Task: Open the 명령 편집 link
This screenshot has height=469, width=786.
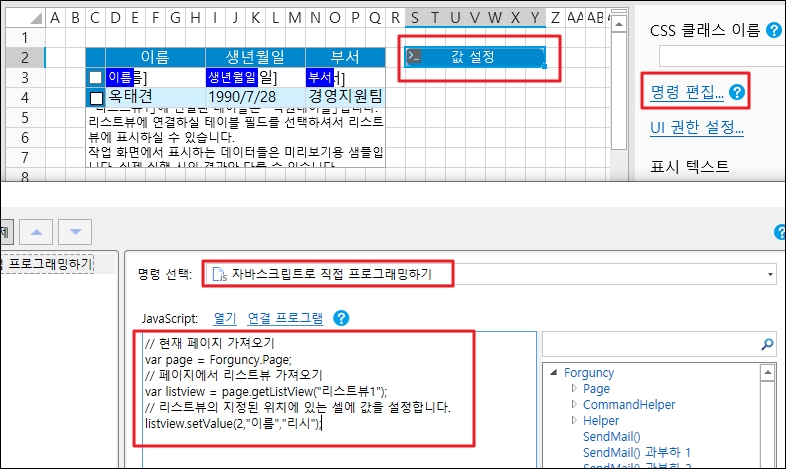Action: [687, 93]
